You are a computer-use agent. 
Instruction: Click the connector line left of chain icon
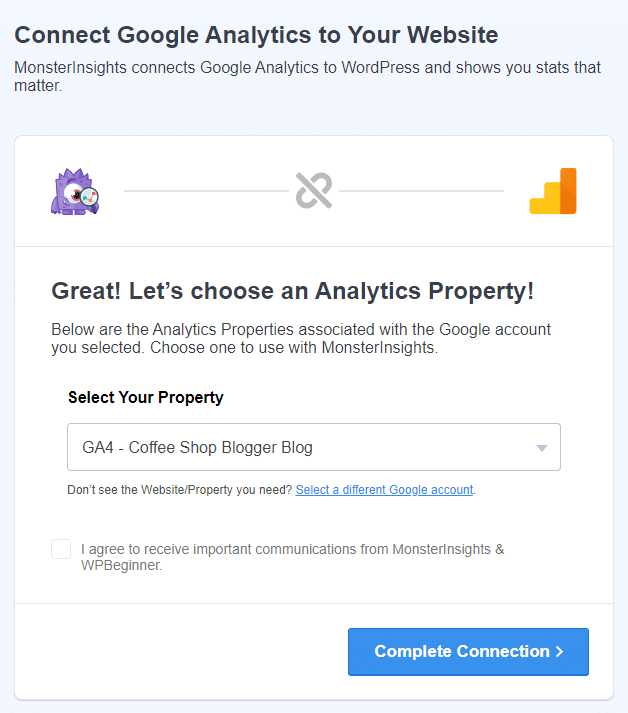point(206,191)
